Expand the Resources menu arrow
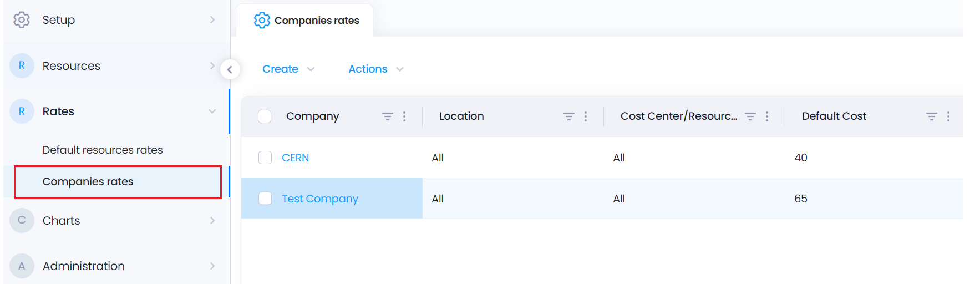The image size is (980, 284). click(212, 65)
